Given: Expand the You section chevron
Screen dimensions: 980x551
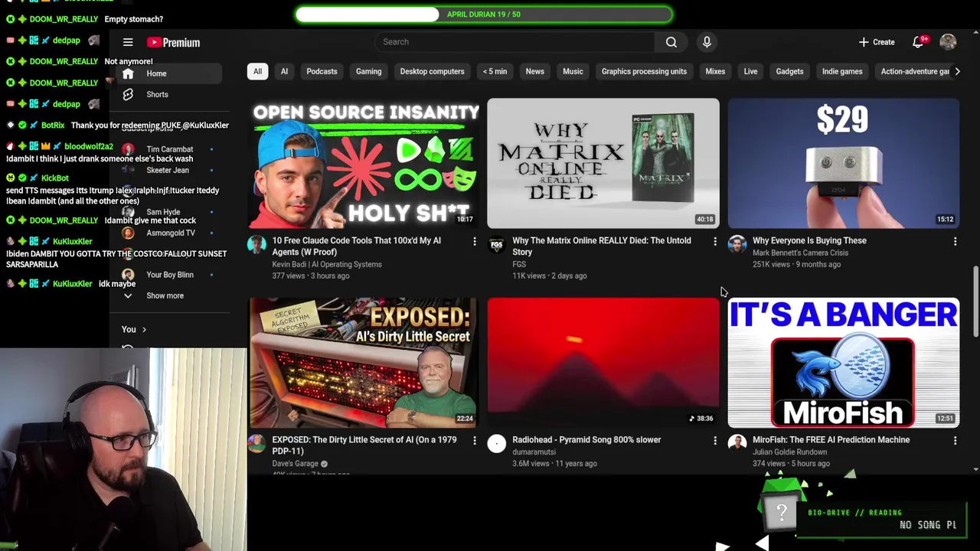Looking at the screenshot, I should pos(144,330).
